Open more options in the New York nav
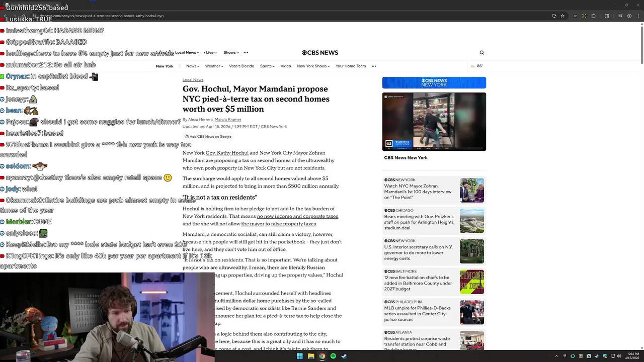Viewport: 644px width, 362px height. (x=373, y=66)
